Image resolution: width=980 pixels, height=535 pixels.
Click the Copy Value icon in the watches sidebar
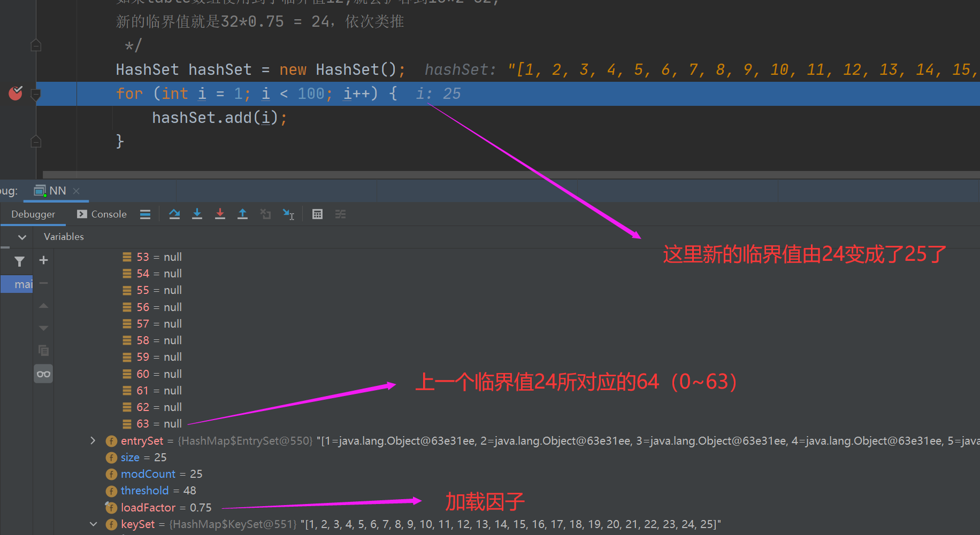coord(43,350)
